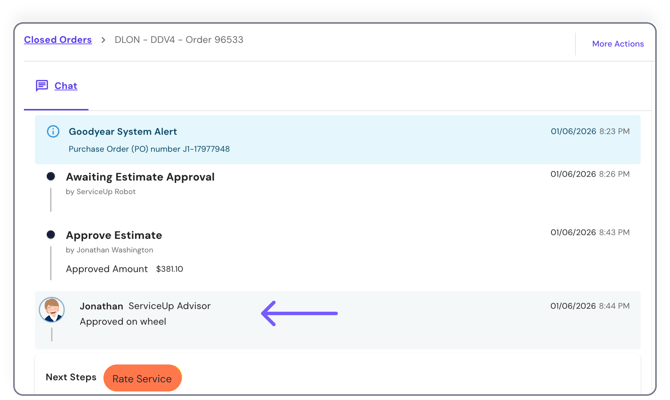
Task: Click the Awaiting Estimate Approval timeline dot
Action: click(x=51, y=176)
